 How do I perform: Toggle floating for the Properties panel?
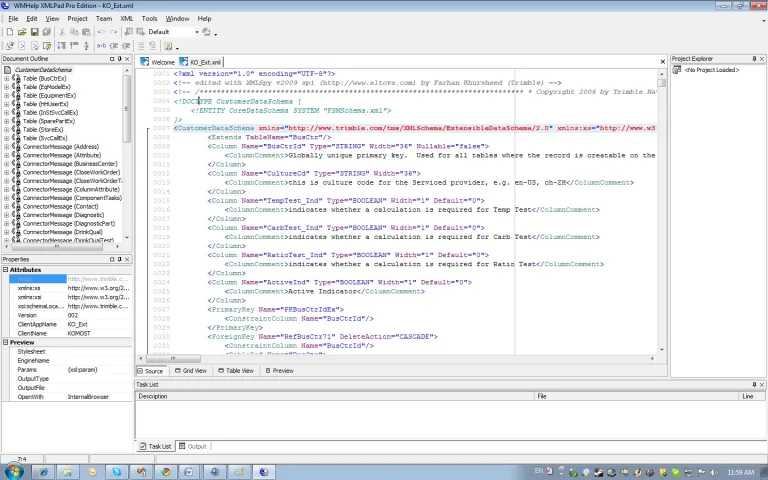[x=112, y=260]
